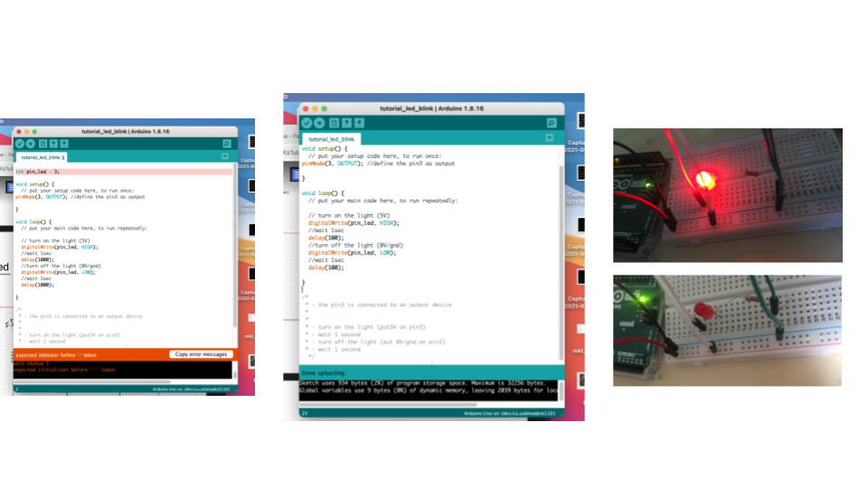The width and height of the screenshot is (868, 488).
Task: Click 'delay(1000);' after digitalWrite HIGH
Action: click(x=37, y=259)
